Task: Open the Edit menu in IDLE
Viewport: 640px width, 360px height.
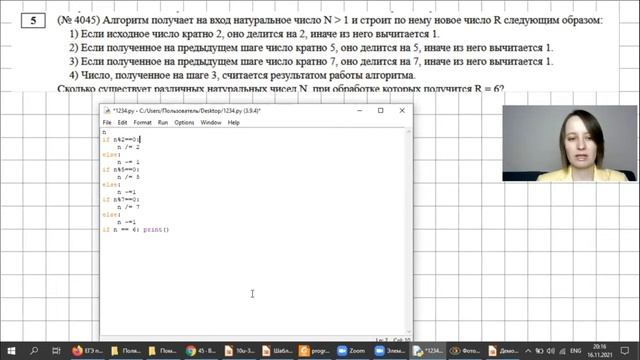Action: coord(122,122)
